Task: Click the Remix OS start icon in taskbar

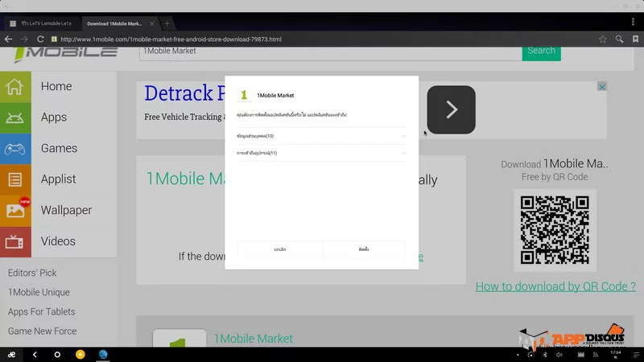Action: [x=11, y=355]
